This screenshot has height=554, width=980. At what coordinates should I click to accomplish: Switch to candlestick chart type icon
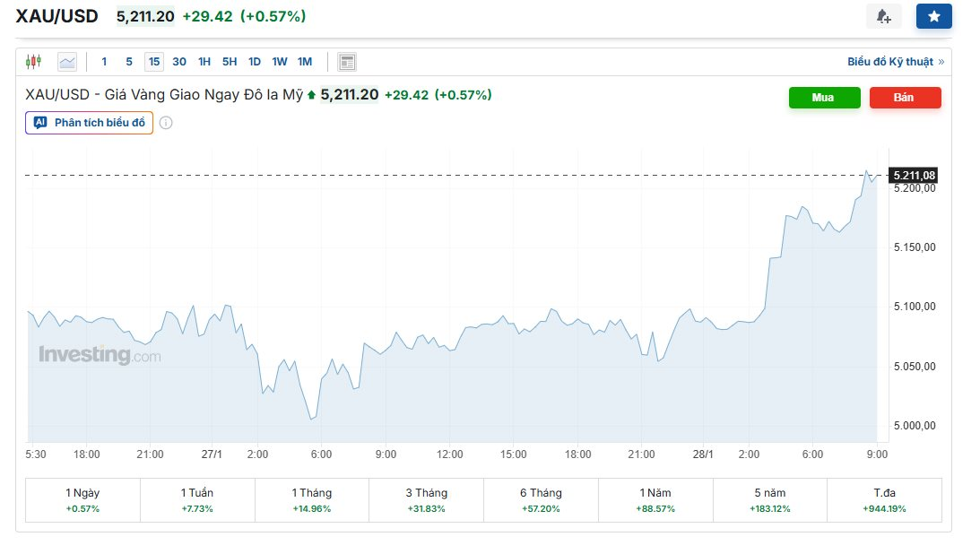34,62
